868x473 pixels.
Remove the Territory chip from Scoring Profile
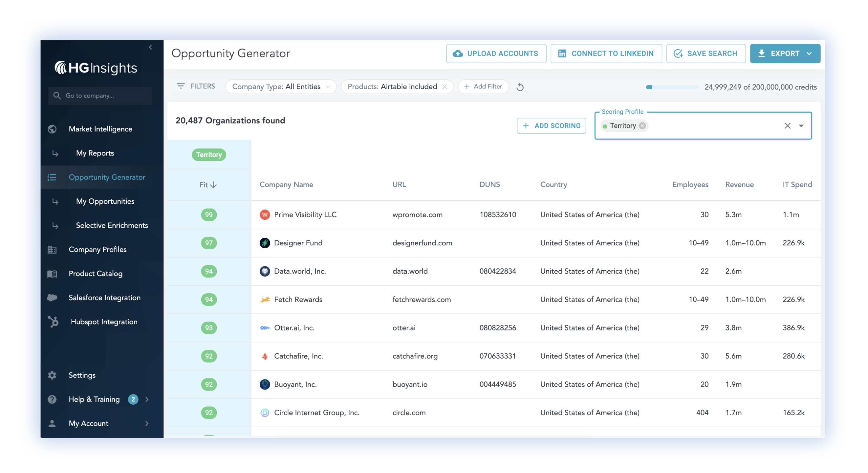(642, 126)
